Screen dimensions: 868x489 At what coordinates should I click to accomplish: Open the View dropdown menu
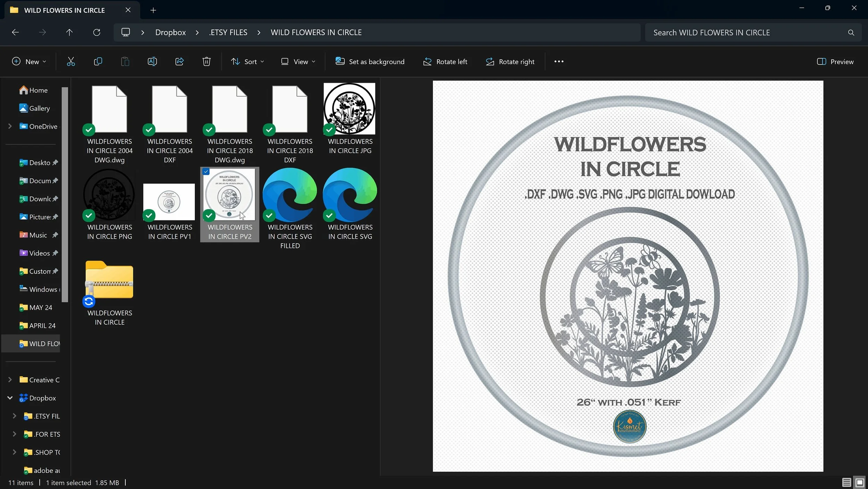point(298,62)
